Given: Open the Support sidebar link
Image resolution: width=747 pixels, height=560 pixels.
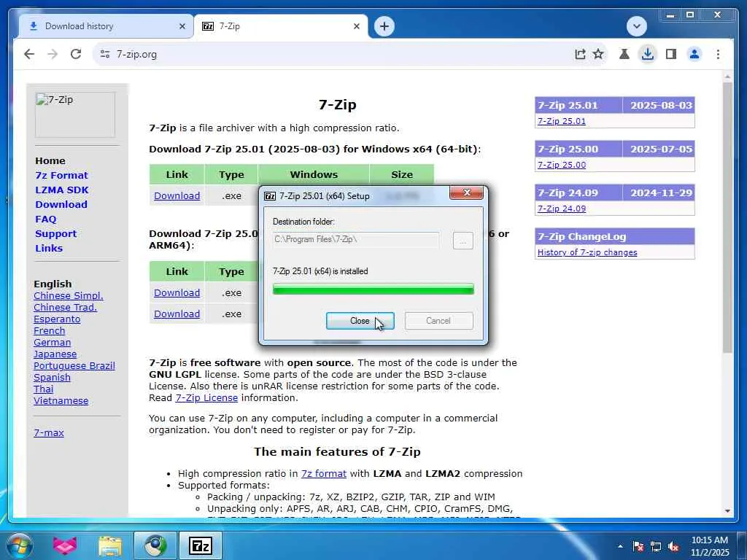Looking at the screenshot, I should coord(55,234).
